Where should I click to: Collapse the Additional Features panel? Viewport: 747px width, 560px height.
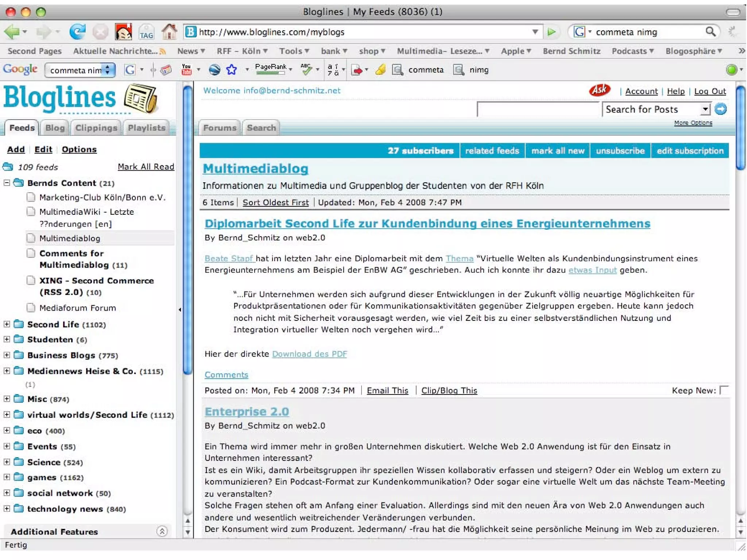point(162,531)
